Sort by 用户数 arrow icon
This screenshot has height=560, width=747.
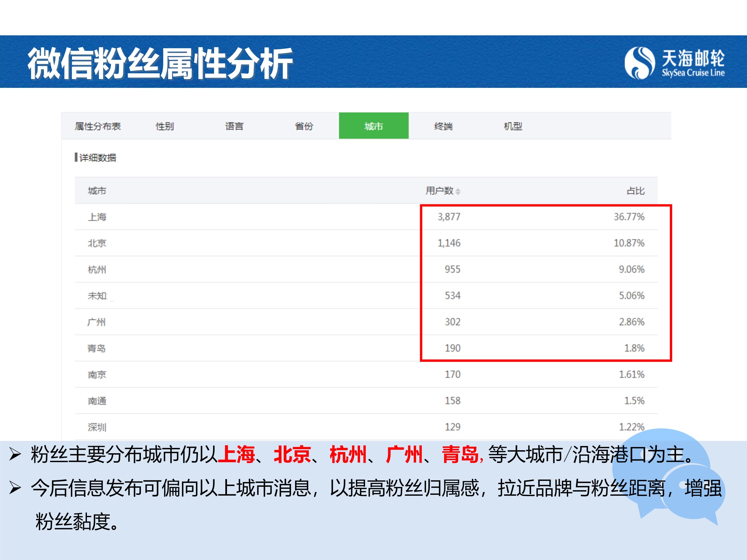pos(458,191)
